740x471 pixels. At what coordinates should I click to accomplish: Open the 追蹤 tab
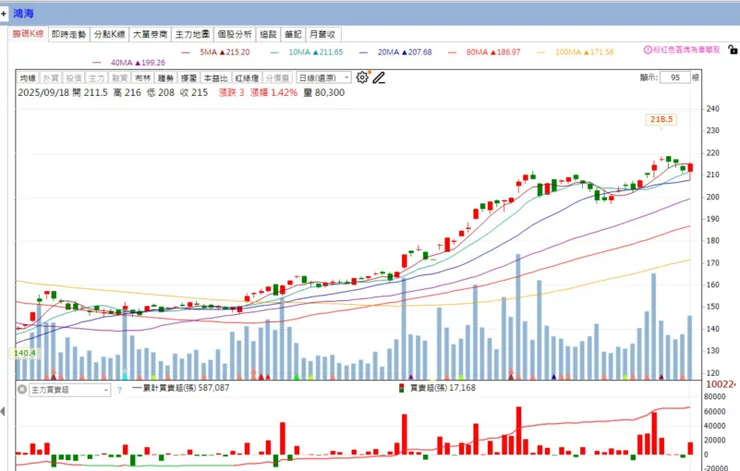(x=268, y=34)
